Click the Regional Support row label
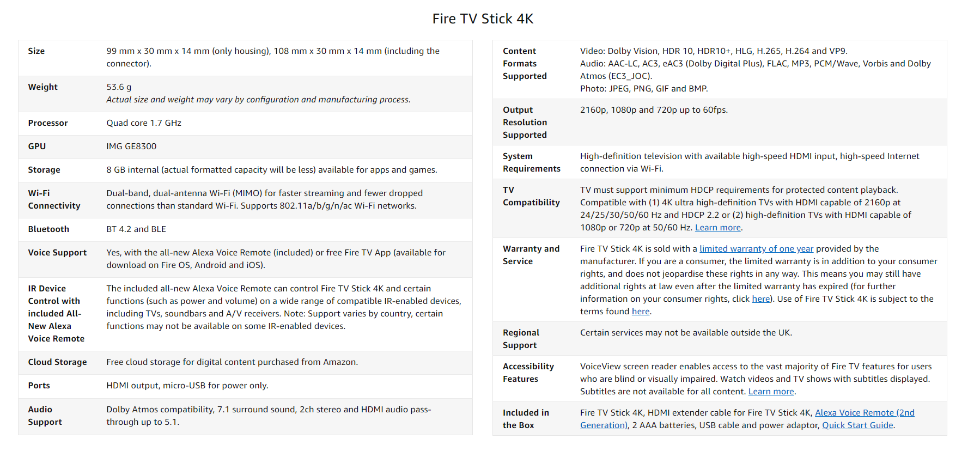The image size is (980, 457). coord(520,339)
